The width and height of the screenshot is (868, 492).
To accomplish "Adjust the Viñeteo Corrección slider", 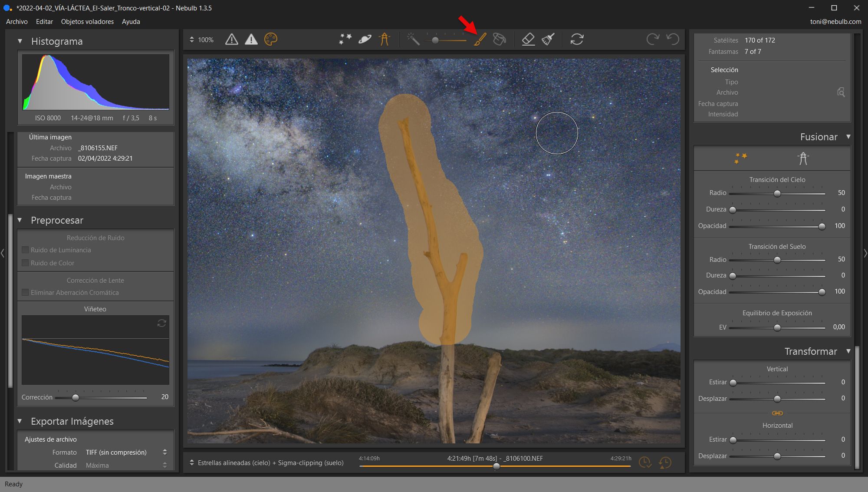I will (x=101, y=398).
